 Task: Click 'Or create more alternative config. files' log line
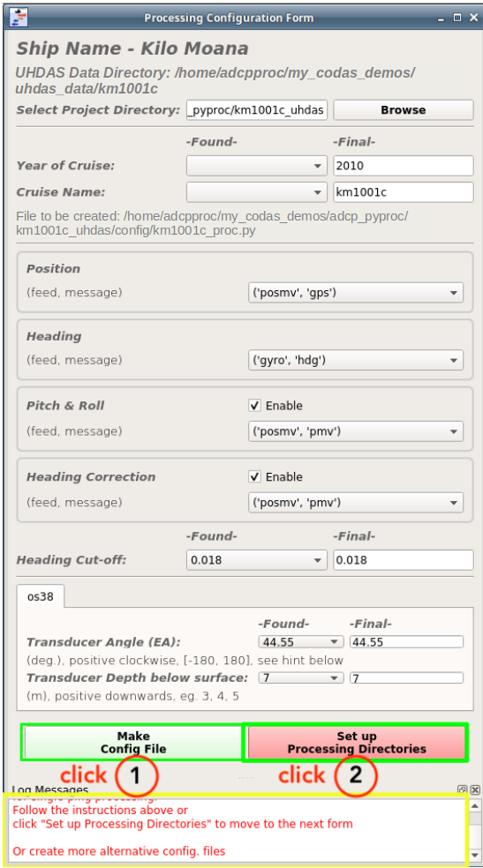(119, 851)
